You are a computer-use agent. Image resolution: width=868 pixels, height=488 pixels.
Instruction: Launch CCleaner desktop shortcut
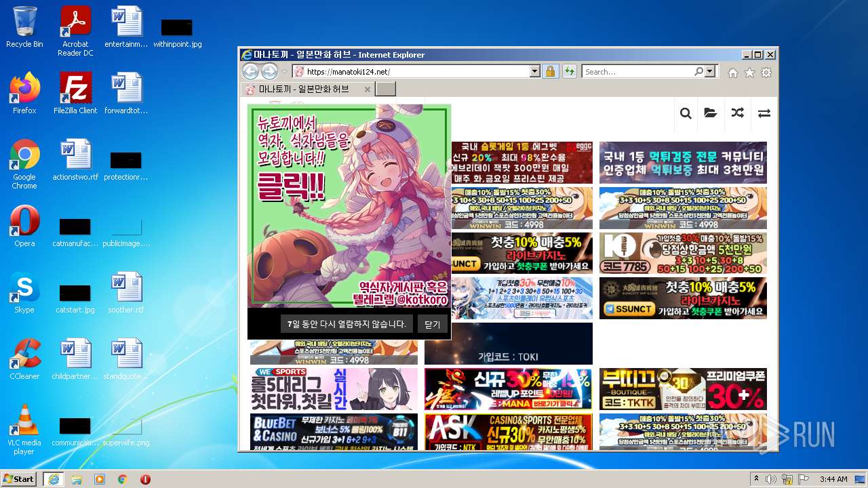coord(24,359)
